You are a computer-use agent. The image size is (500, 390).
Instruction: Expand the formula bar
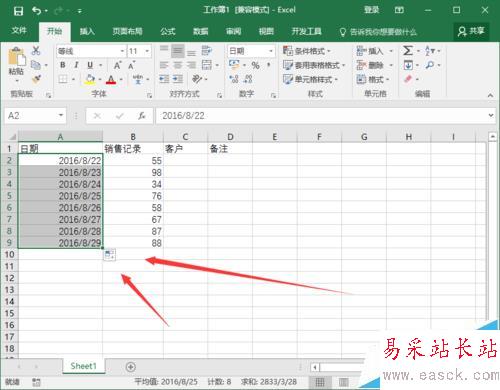point(491,116)
